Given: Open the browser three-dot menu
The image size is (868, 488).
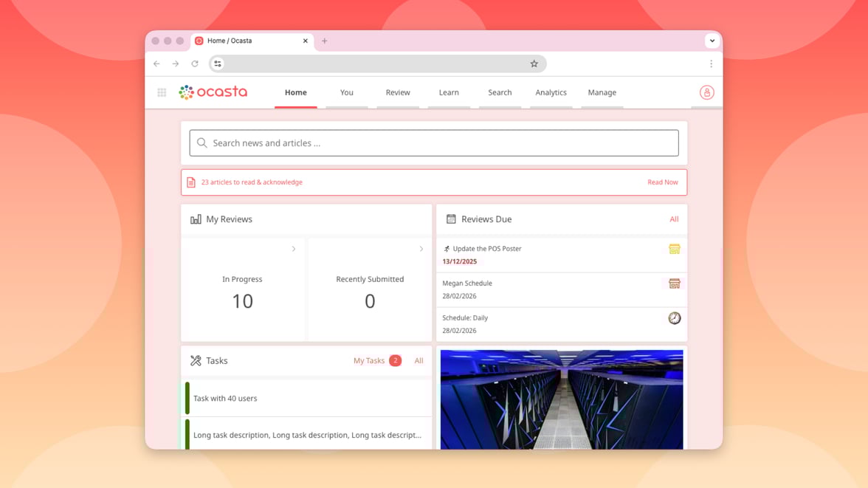Looking at the screenshot, I should [711, 64].
